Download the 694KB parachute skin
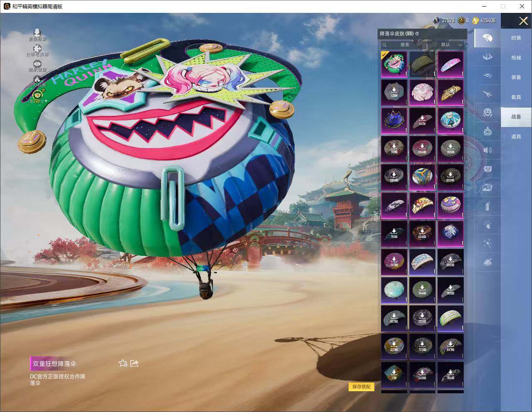532x412 pixels. point(422,149)
